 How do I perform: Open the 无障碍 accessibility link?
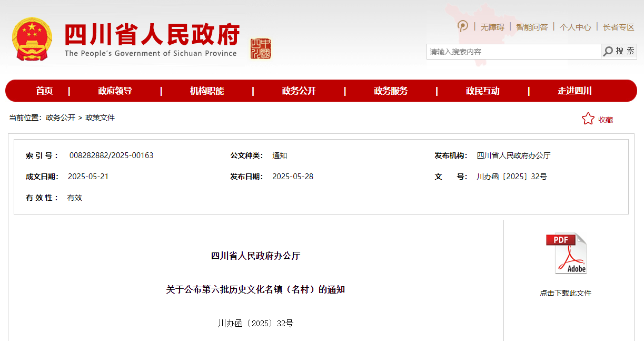[x=492, y=27]
